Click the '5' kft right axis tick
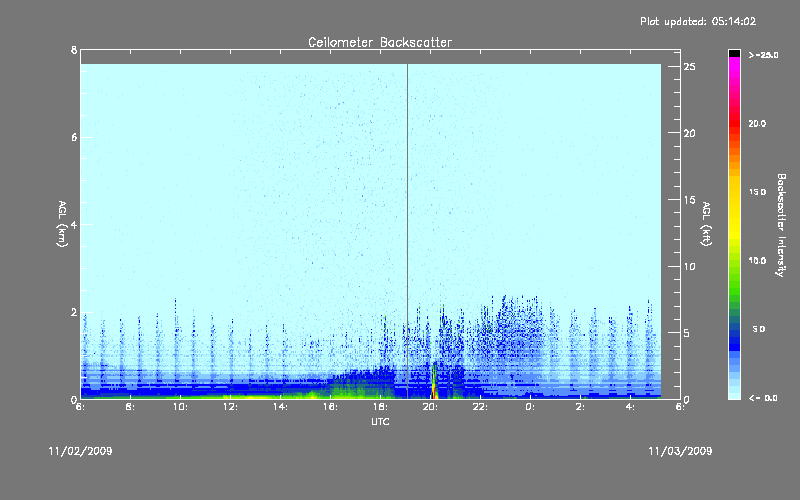 click(687, 333)
